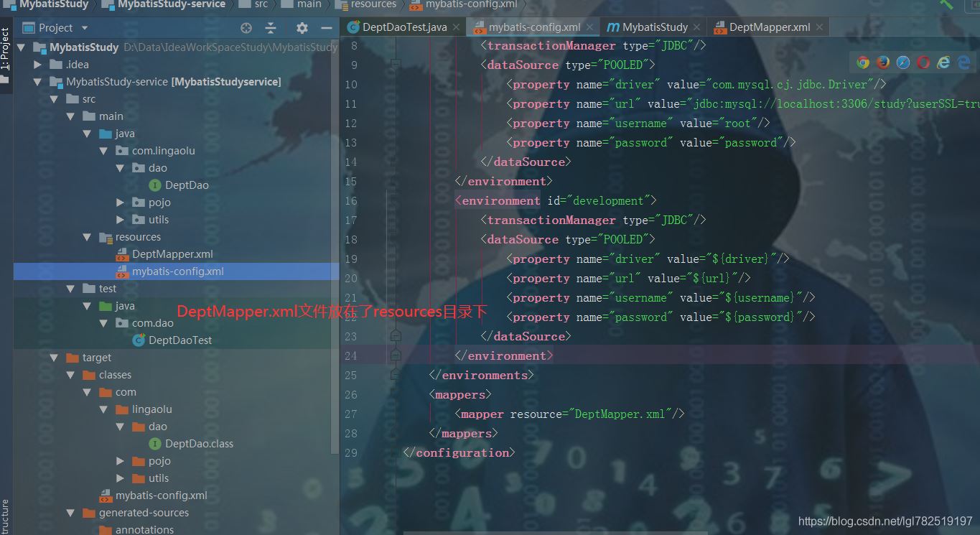Viewport: 980px width, 535px height.
Task: Click the locate/scroll from source icon
Action: tap(246, 28)
